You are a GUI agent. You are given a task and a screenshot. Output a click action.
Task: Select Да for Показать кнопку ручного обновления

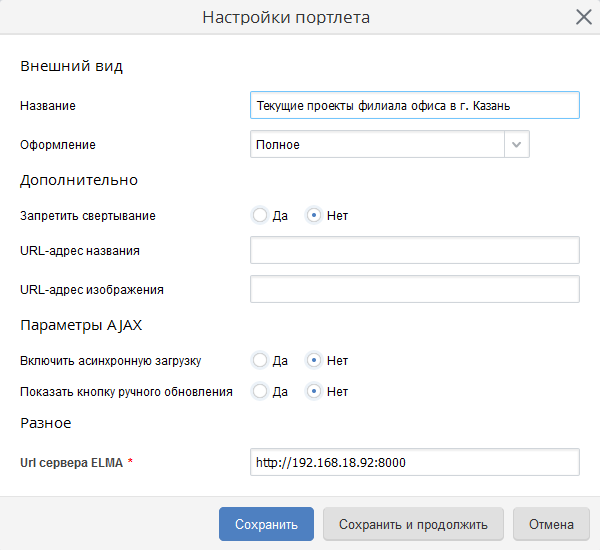point(260,391)
